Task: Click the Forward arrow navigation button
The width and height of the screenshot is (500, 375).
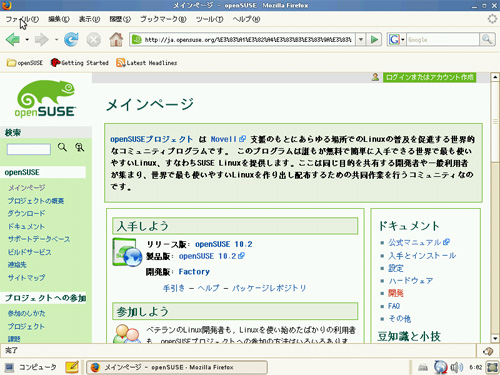Action: click(41, 40)
